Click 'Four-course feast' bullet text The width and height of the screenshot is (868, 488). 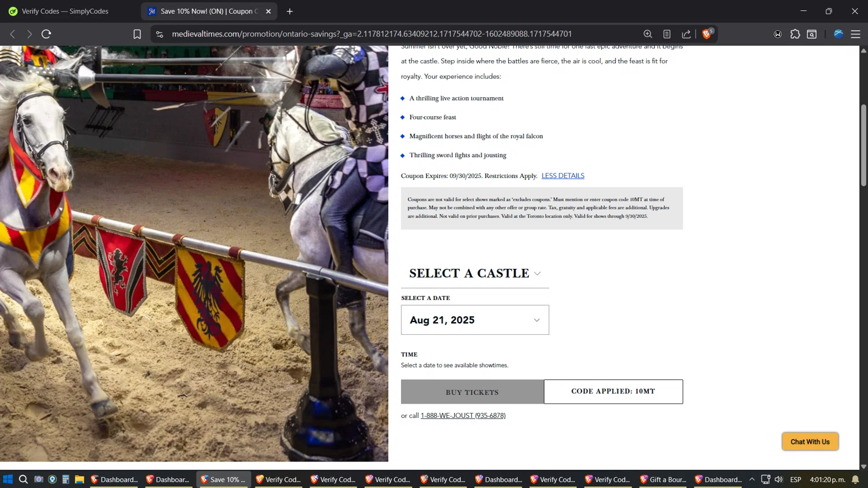pos(432,117)
